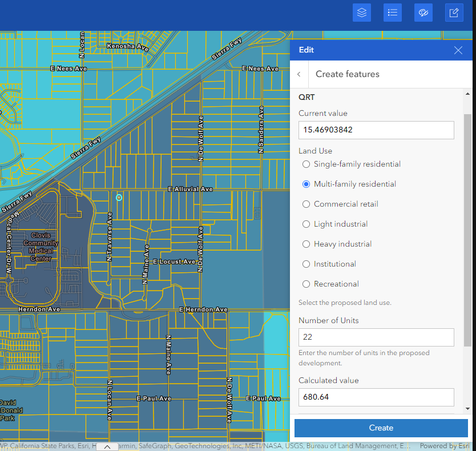Expand the map attribution bar arrow

(x=107, y=446)
